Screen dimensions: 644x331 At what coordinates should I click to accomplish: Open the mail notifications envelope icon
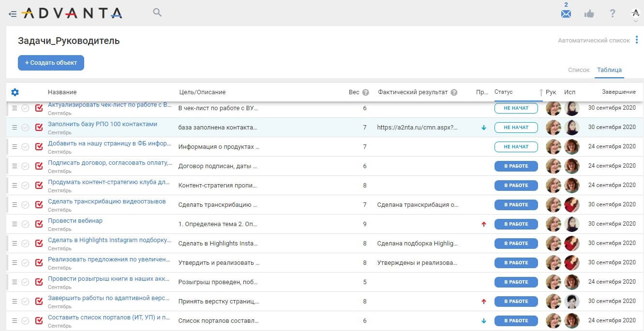tap(566, 14)
